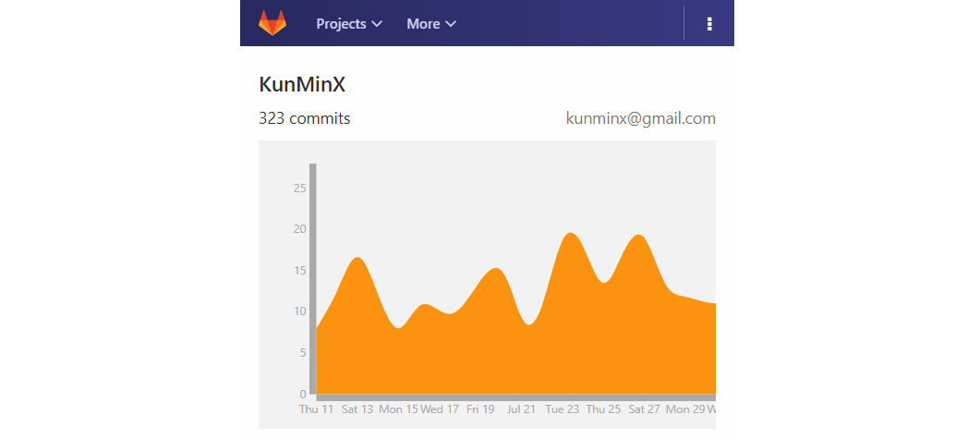Click the 20 value on y-axis

pos(300,229)
